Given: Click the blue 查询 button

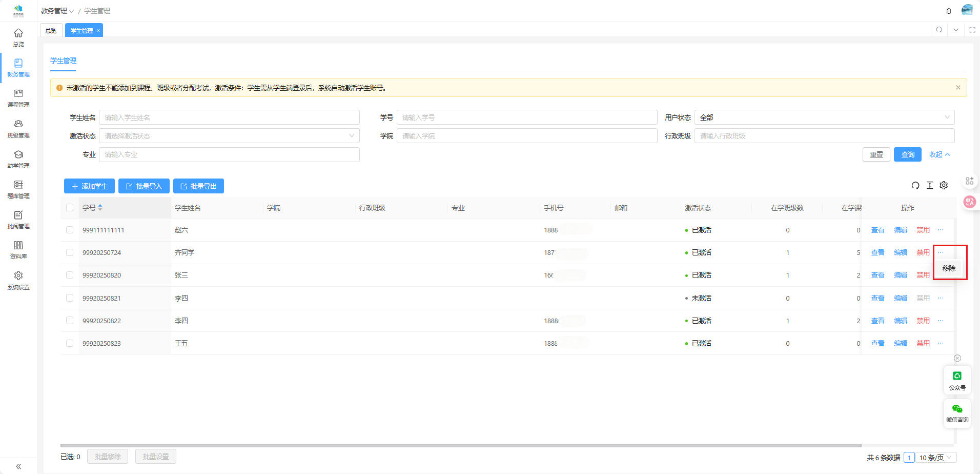Looking at the screenshot, I should [x=907, y=154].
